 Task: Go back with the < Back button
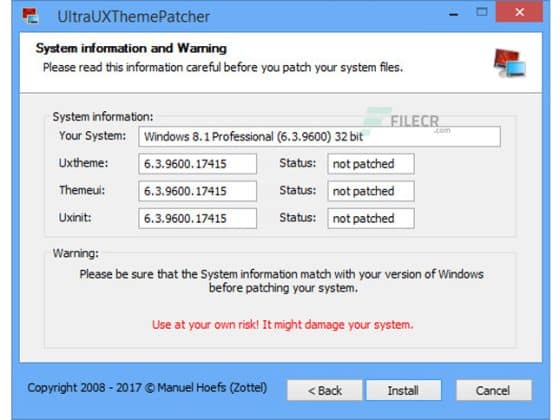pos(325,390)
